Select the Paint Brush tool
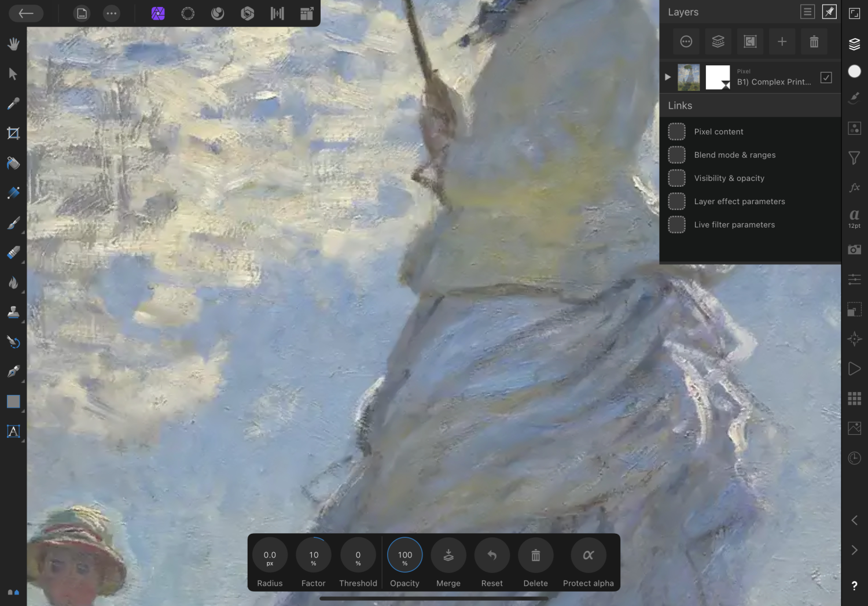This screenshot has width=868, height=606. point(13,223)
